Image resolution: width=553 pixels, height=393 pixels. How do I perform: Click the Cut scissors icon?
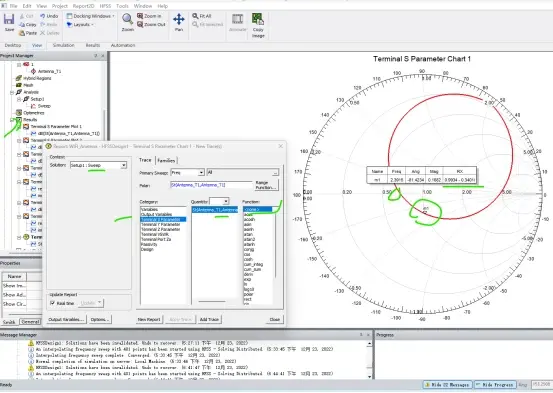[x=22, y=16]
